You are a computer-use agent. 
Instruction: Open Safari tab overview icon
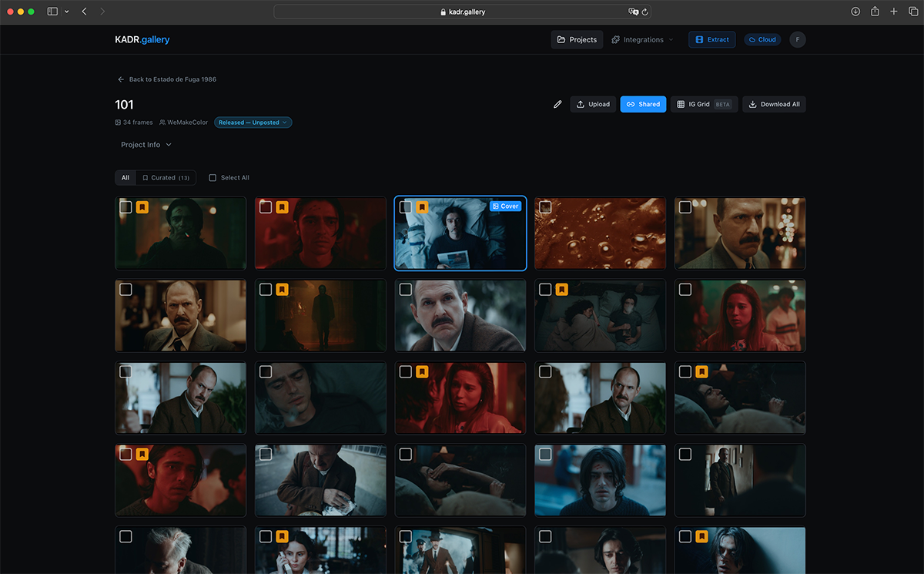click(x=912, y=12)
